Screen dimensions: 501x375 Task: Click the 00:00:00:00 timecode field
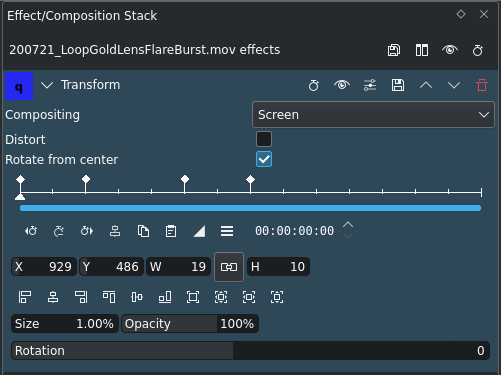(294, 231)
